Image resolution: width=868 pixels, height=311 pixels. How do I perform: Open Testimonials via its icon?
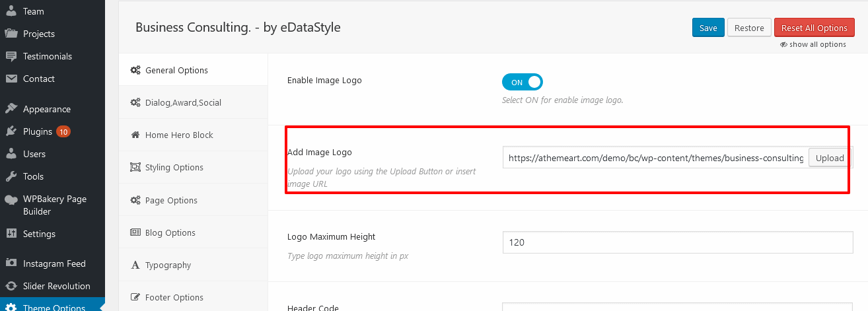(11, 56)
